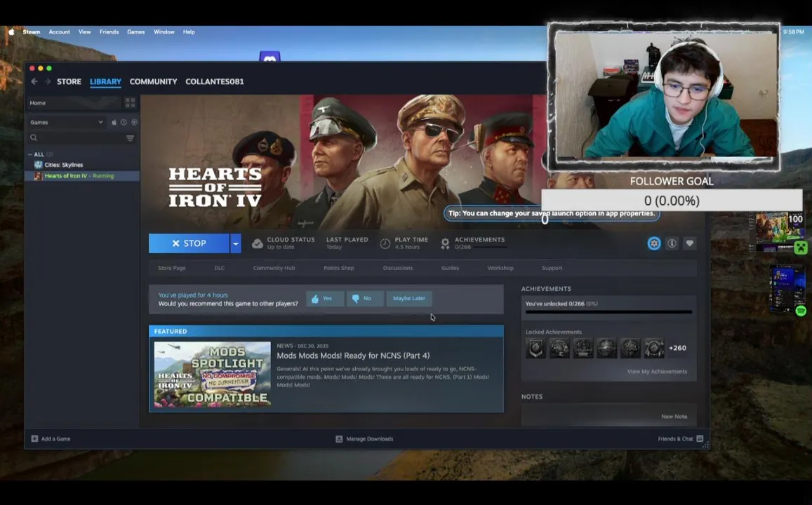Click Add a Game
Image resolution: width=812 pixels, height=505 pixels.
(x=51, y=439)
